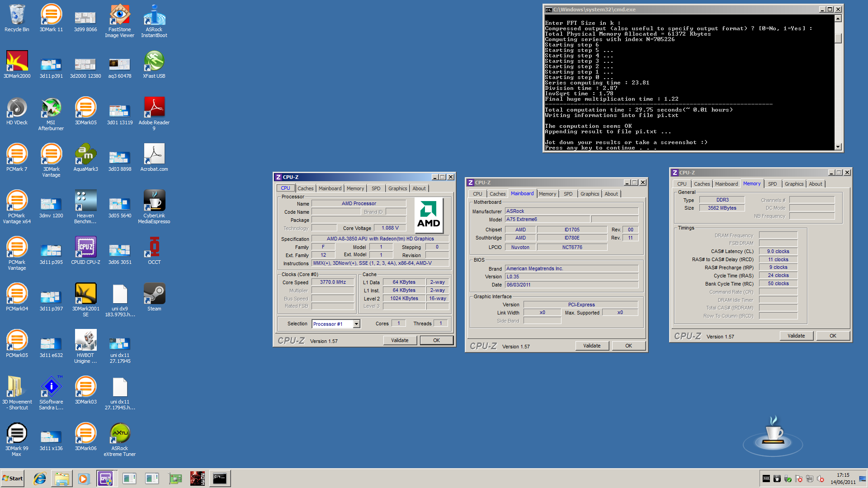The image size is (868, 488).
Task: Click Windows Media Player taskbar icon
Action: click(x=83, y=479)
